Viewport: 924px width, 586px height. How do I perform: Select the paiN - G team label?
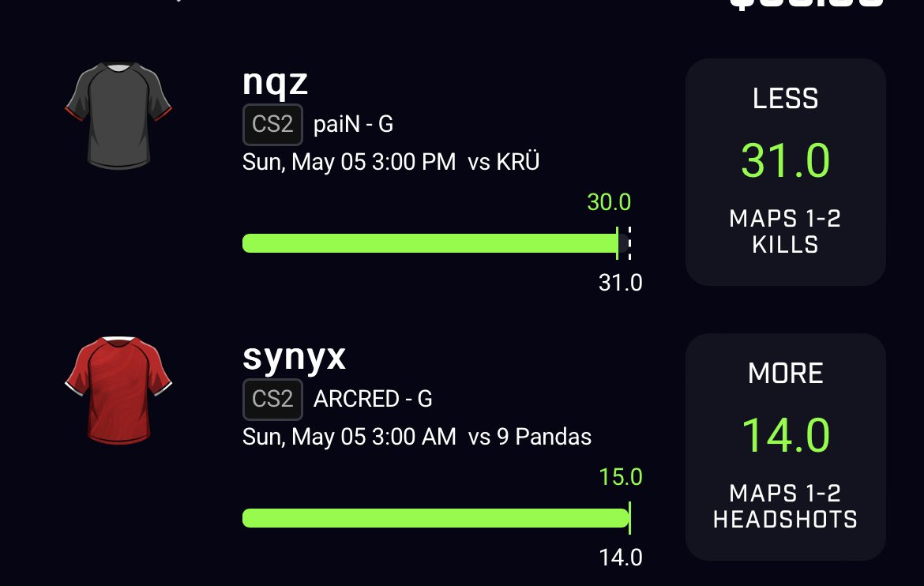coord(353,125)
